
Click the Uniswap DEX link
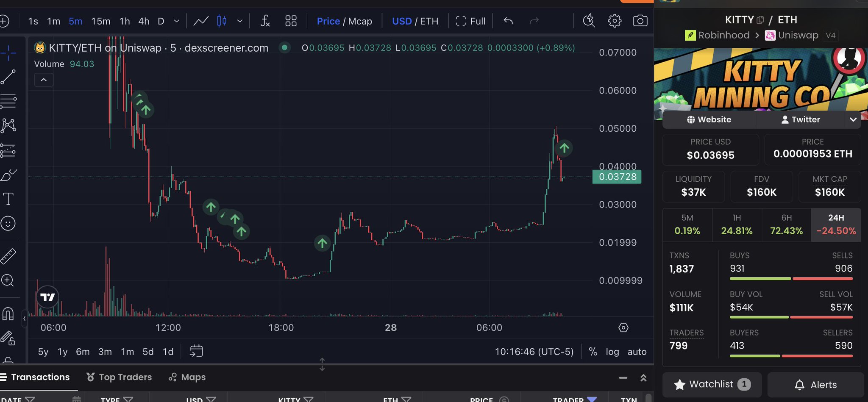[792, 35]
